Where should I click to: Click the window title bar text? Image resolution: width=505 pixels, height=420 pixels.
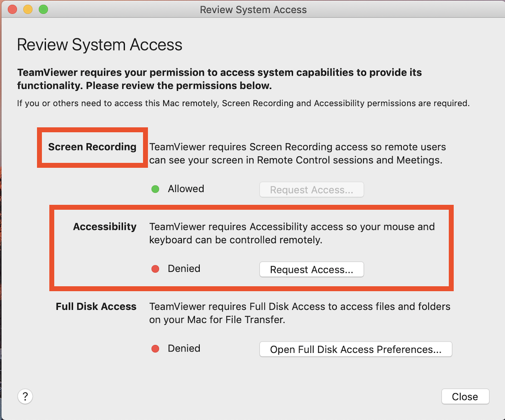(x=253, y=10)
